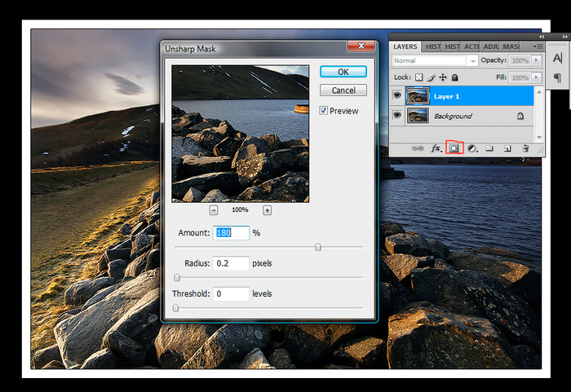Open the adjustment layer circle icon
The width and height of the screenshot is (571, 392).
click(x=472, y=148)
